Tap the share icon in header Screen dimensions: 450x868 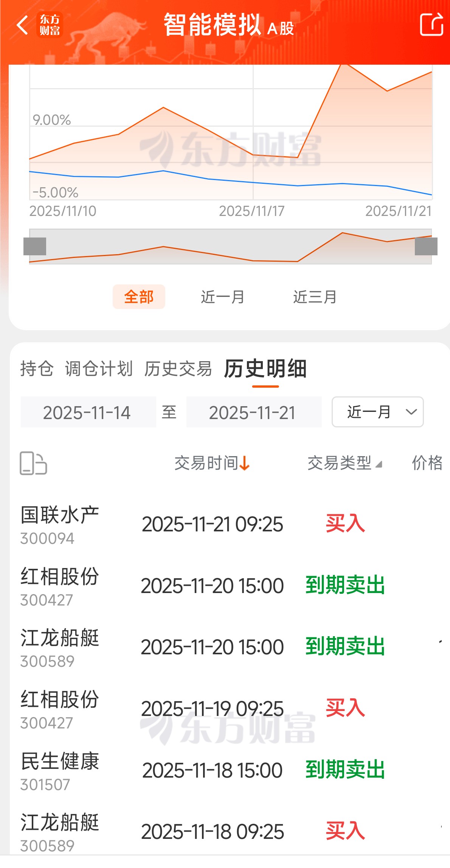[x=431, y=24]
